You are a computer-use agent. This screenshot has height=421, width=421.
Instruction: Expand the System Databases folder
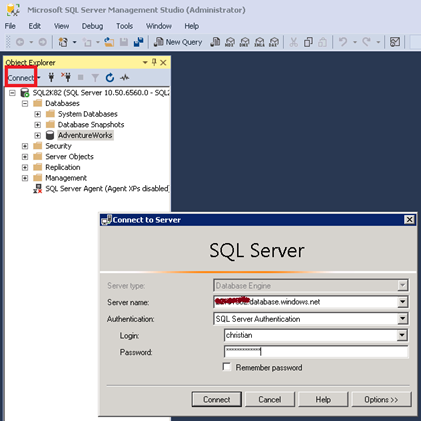click(38, 114)
